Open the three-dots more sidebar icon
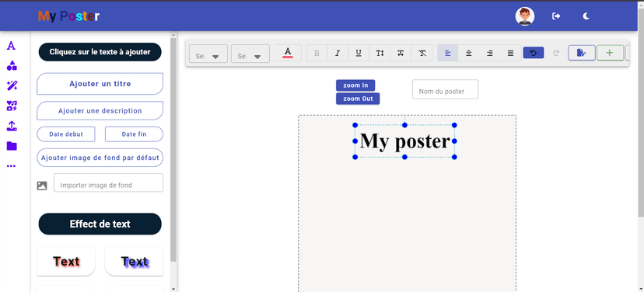The image size is (644, 292). pos(12,166)
